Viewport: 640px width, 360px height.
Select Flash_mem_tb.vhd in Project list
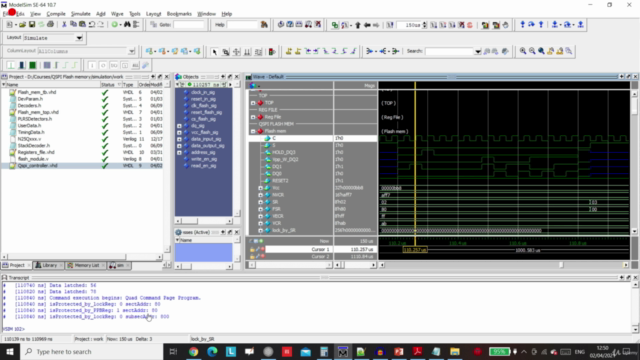click(37, 92)
